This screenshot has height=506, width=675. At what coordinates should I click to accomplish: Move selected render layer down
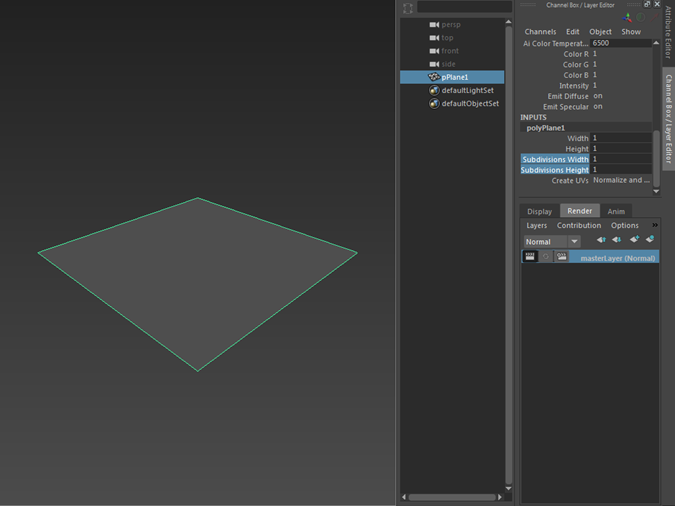click(616, 239)
